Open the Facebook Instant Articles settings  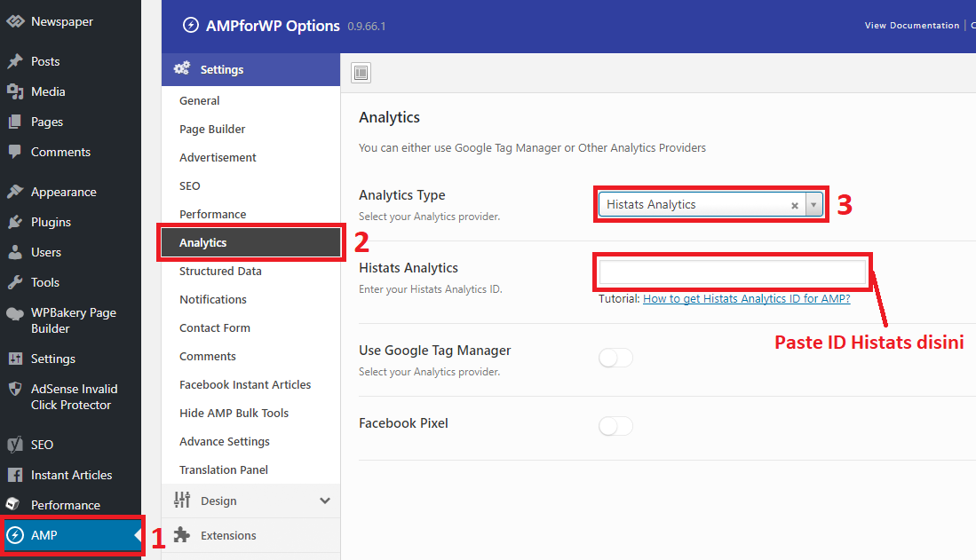(244, 384)
